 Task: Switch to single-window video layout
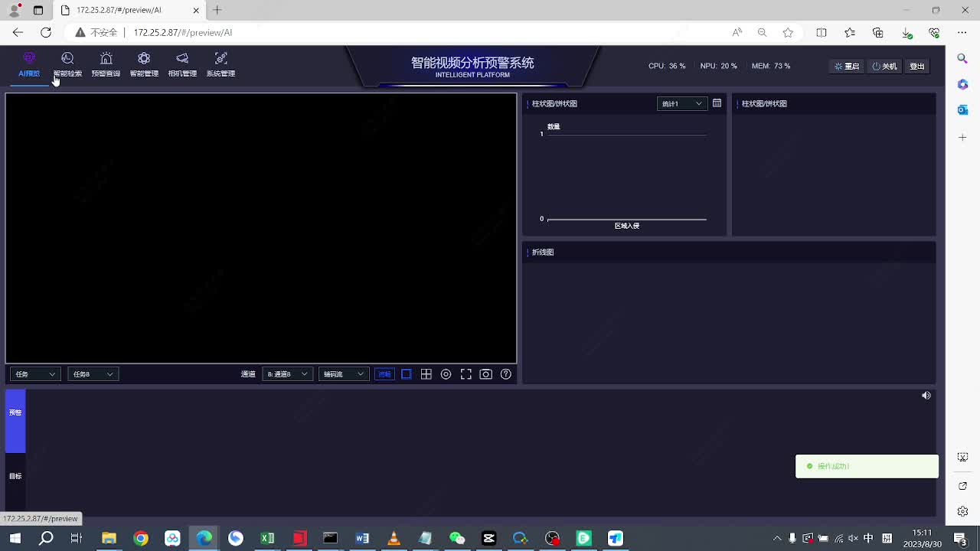click(x=407, y=374)
